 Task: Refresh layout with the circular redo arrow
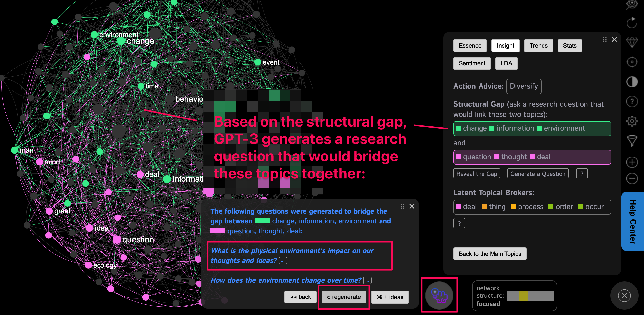click(632, 22)
